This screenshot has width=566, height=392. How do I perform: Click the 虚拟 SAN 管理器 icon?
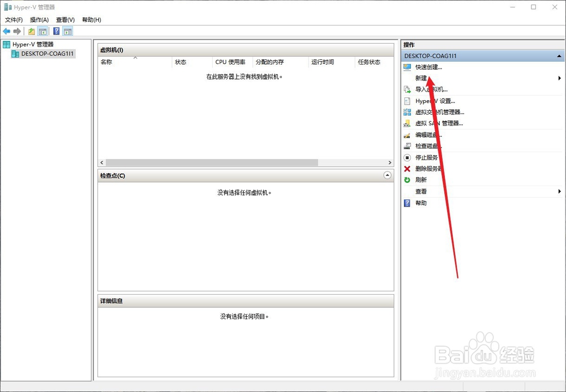(407, 123)
